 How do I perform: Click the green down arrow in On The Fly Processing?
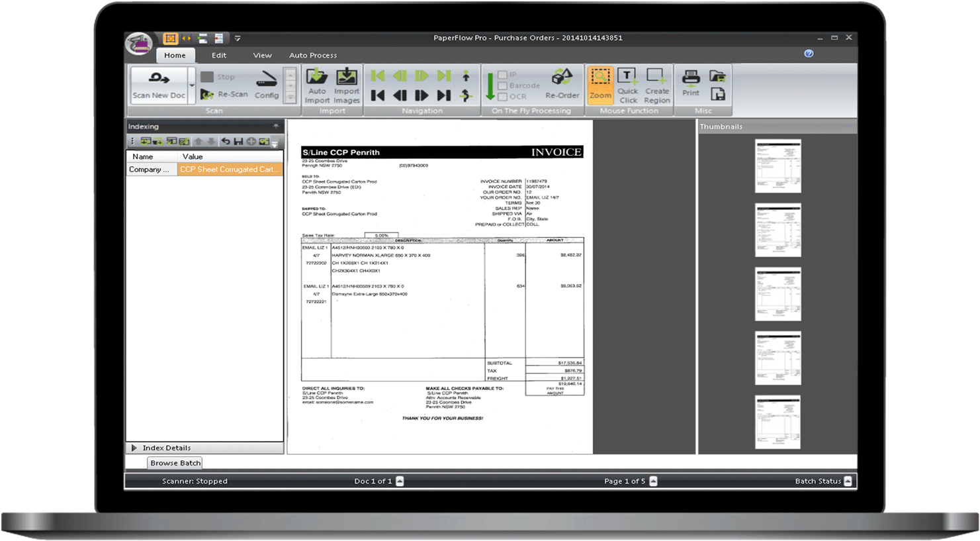pos(490,87)
